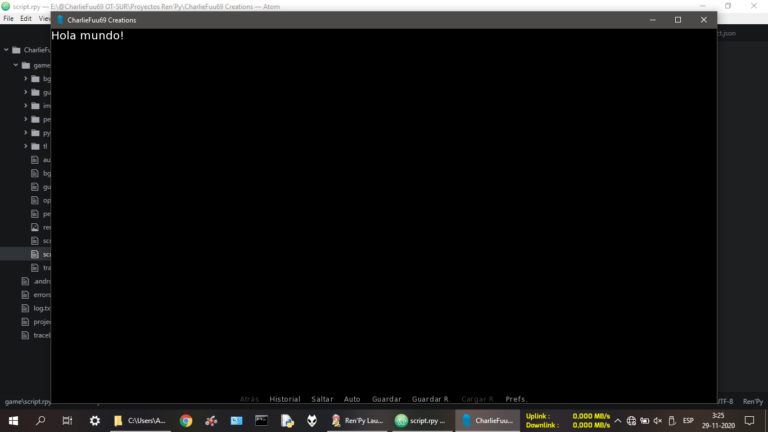768x432 pixels.
Task: Open Google Chrome from the taskbar
Action: [x=186, y=421]
